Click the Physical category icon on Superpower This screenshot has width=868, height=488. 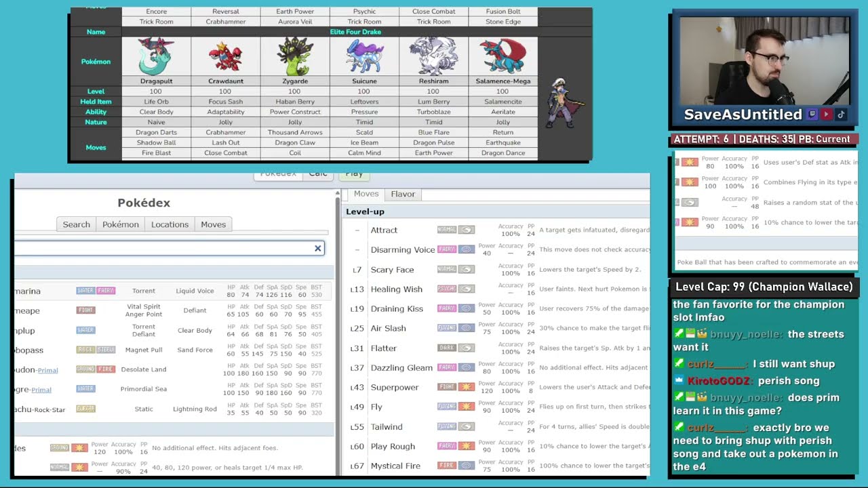click(x=467, y=387)
